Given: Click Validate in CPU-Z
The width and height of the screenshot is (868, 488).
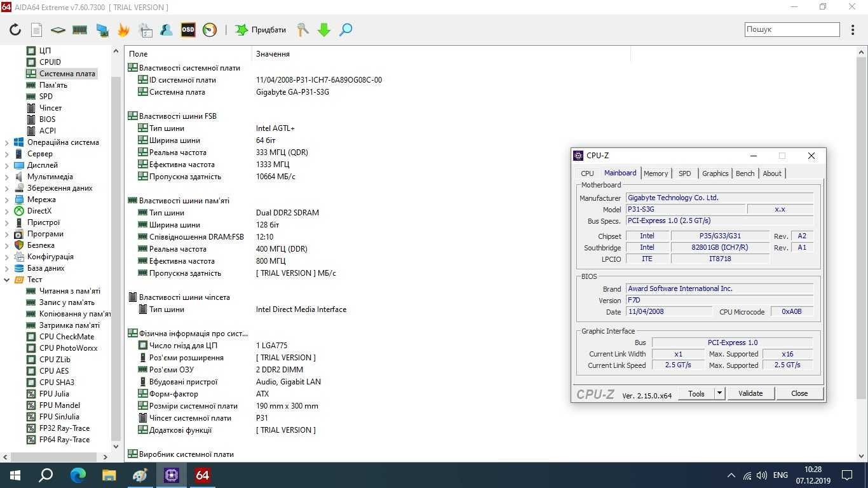Looking at the screenshot, I should [x=750, y=393].
